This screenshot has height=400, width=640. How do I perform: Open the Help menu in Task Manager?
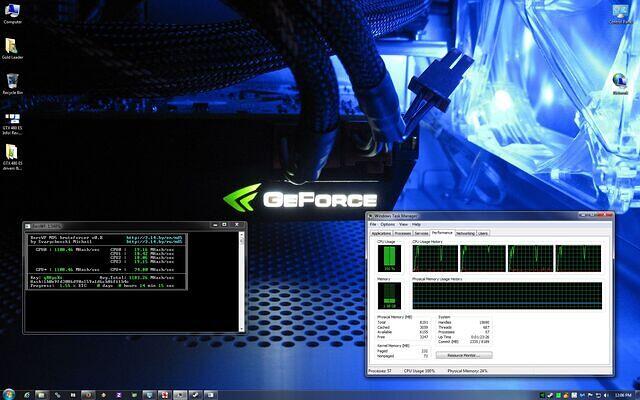[x=416, y=224]
